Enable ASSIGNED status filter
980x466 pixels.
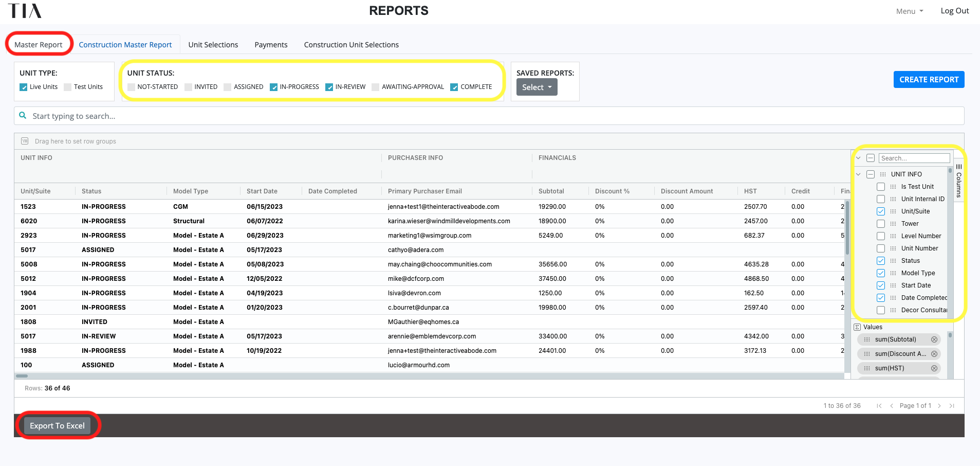(x=228, y=87)
